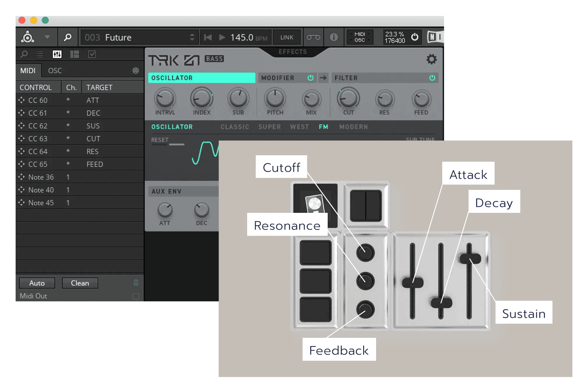588x392 pixels.
Task: Select the CC 60 ATT mapping row
Action: tap(80, 100)
